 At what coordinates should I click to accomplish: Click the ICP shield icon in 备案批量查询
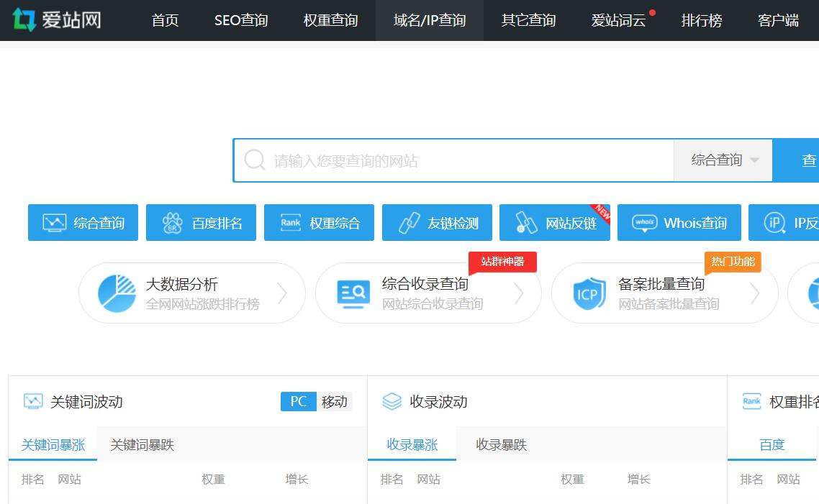point(588,293)
